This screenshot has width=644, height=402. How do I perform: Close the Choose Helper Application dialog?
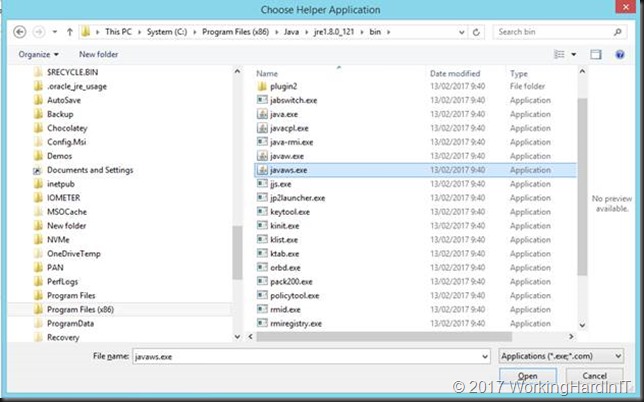[626, 7]
